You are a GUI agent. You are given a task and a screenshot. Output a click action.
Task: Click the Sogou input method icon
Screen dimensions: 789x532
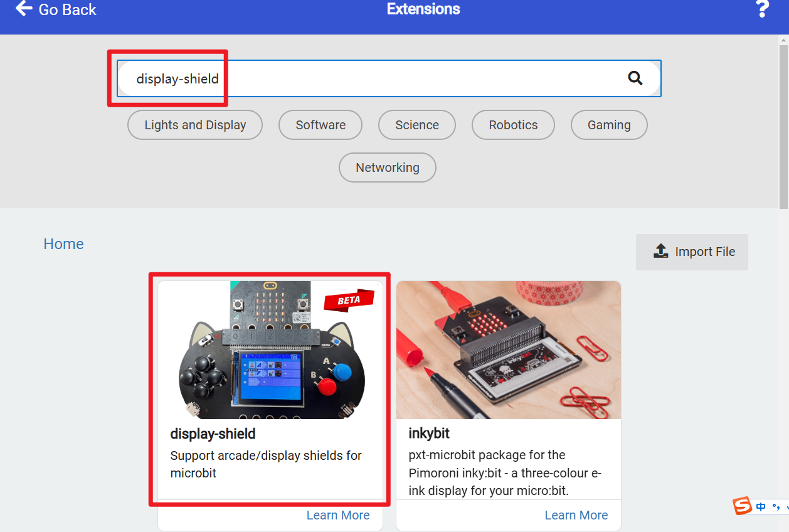(x=743, y=506)
